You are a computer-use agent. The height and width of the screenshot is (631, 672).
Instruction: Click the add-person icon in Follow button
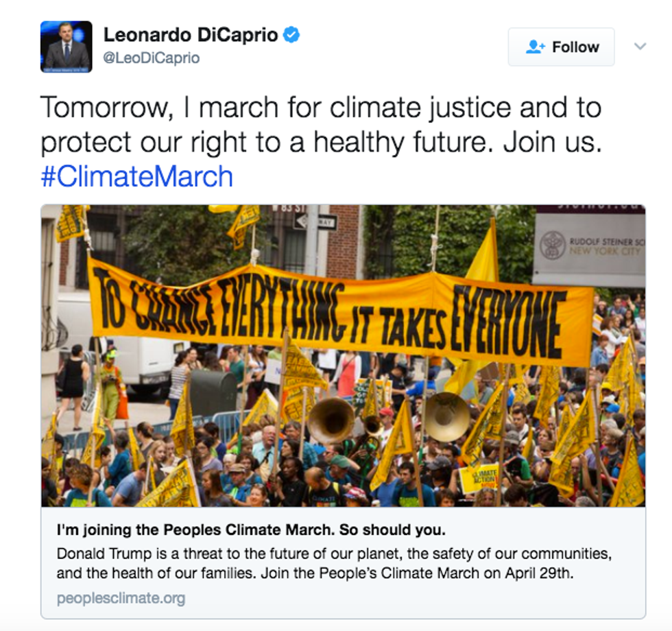[x=536, y=47]
